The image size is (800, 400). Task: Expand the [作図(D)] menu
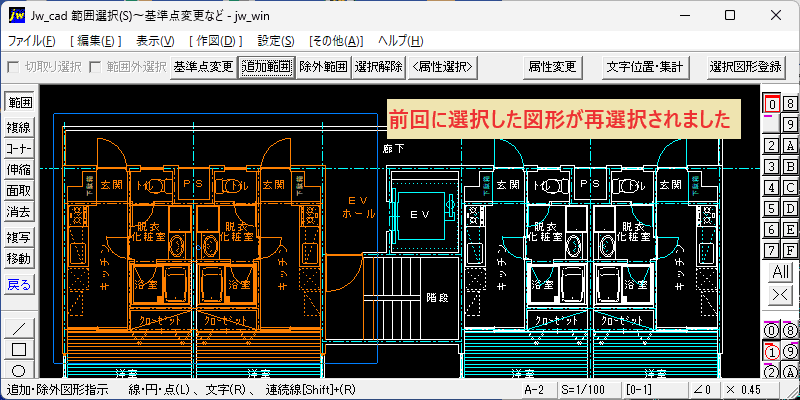(x=215, y=41)
